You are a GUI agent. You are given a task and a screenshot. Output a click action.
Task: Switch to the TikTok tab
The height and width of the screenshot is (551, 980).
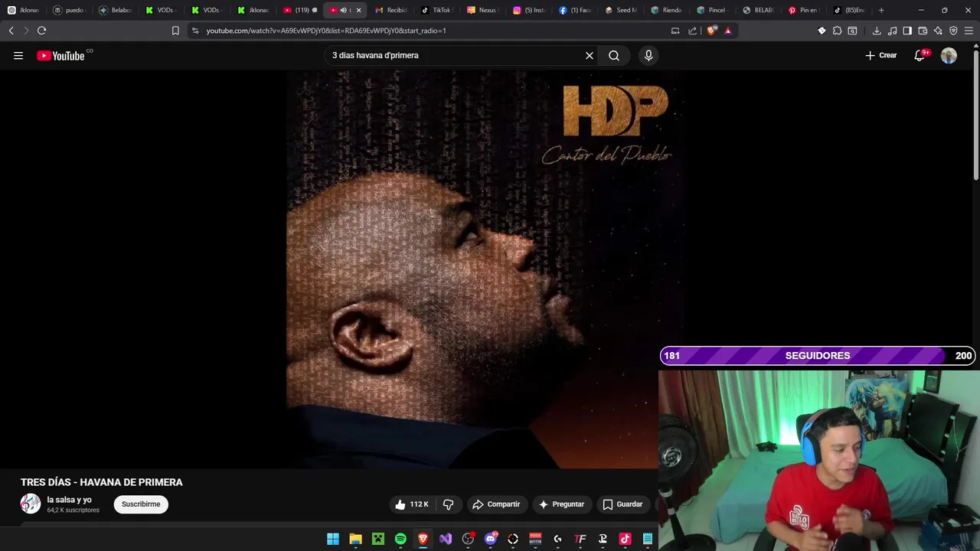click(437, 10)
